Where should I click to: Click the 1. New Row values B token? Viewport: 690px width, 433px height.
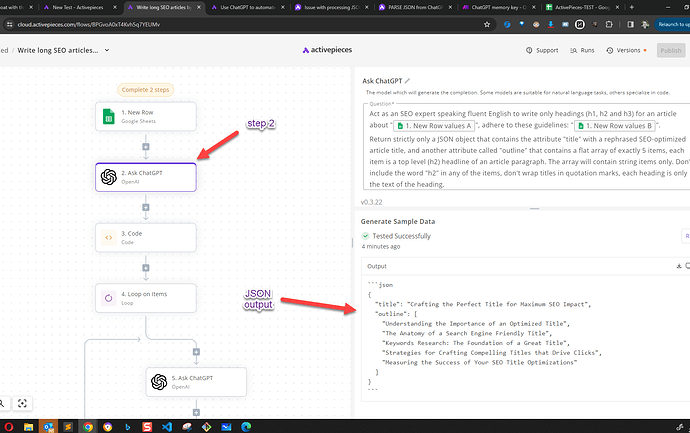point(615,126)
